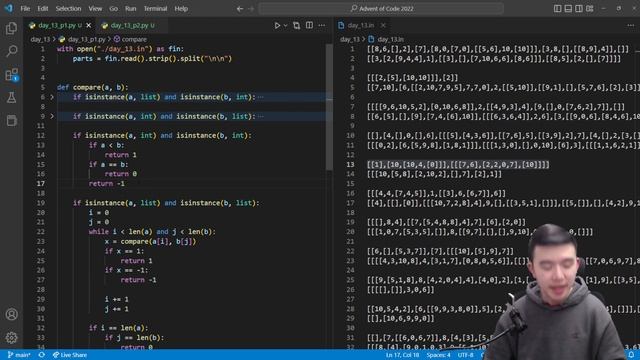This screenshot has width=640, height=360.
Task: Go forward using the navigation arrow
Action: click(251, 9)
